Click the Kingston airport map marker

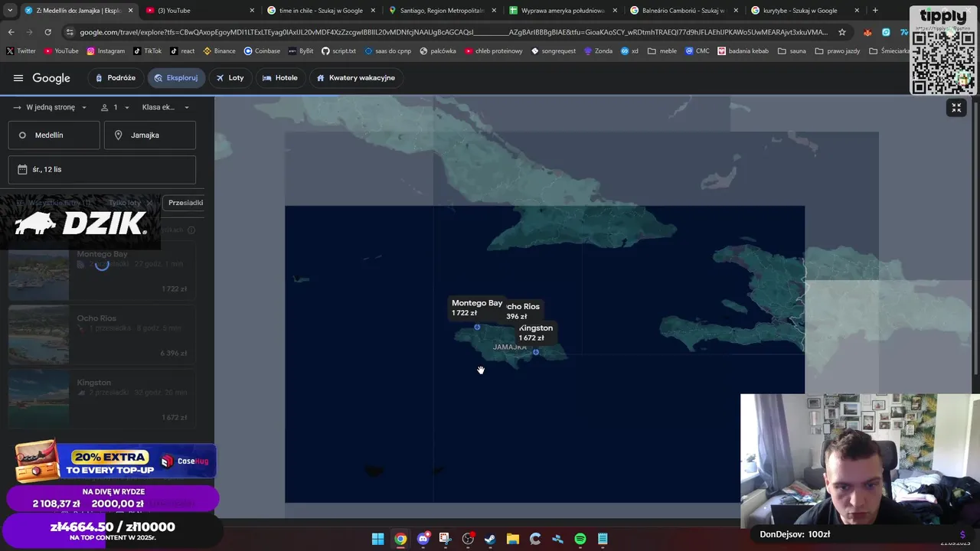click(536, 352)
